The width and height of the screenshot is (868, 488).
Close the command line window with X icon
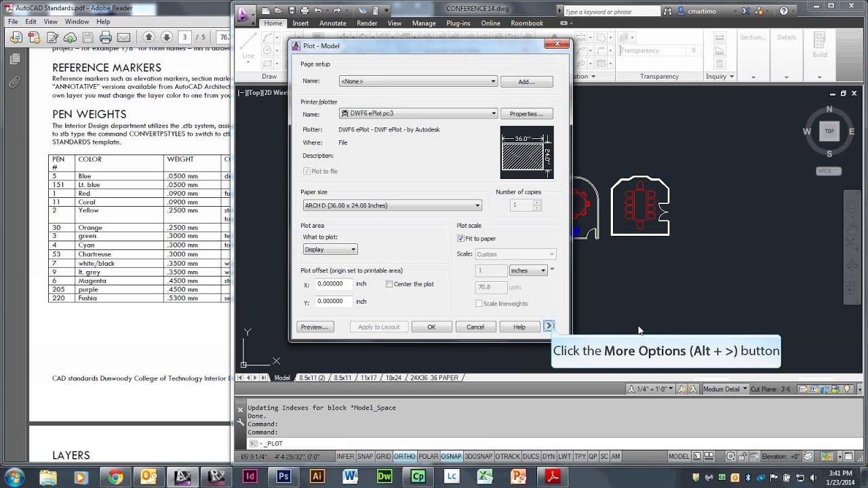pos(240,410)
